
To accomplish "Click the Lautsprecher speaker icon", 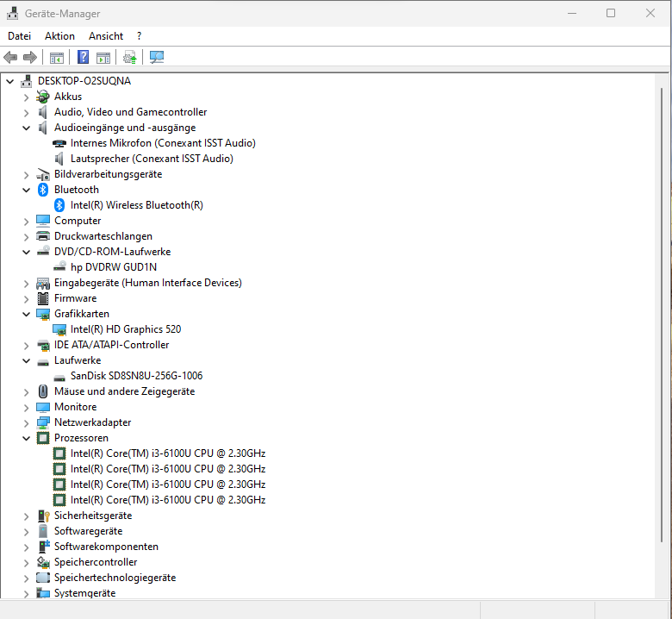I will (x=59, y=159).
